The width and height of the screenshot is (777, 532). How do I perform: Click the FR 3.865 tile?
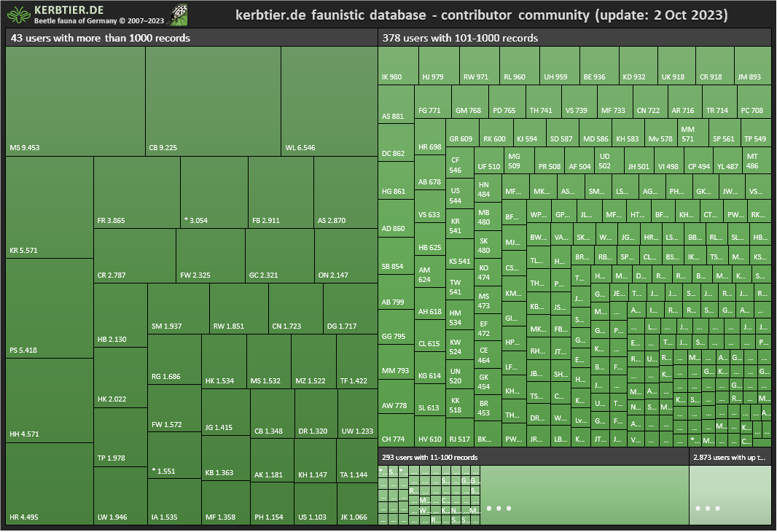tap(137, 192)
